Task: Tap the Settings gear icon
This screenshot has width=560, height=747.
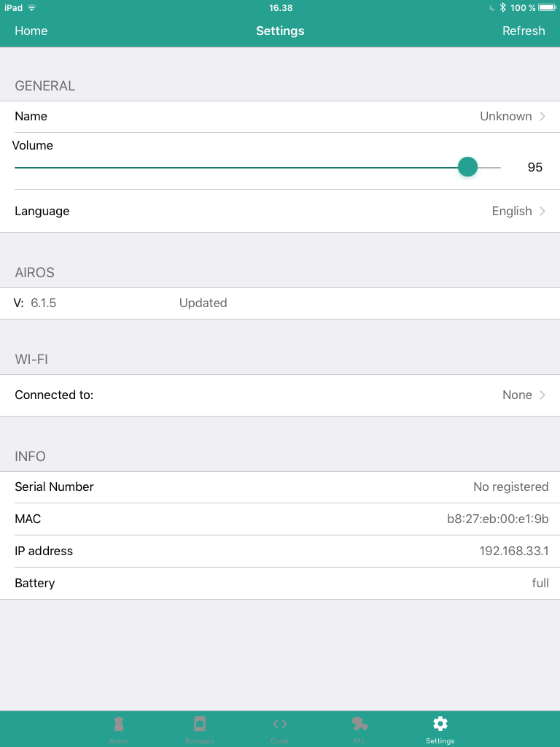Action: coord(440,724)
